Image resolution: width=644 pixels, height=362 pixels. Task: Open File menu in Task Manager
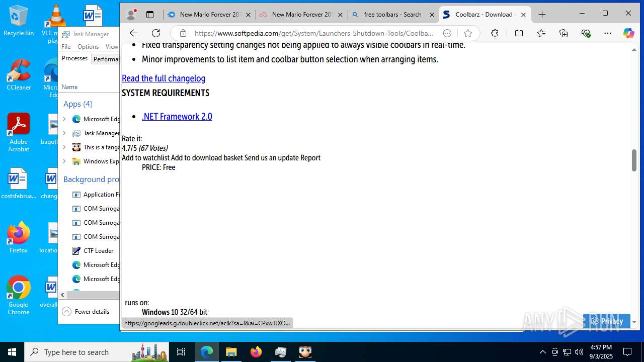(66, 46)
